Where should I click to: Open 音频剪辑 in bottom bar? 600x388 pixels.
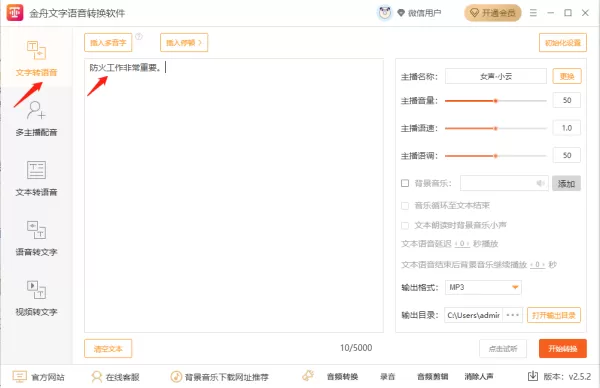432,377
